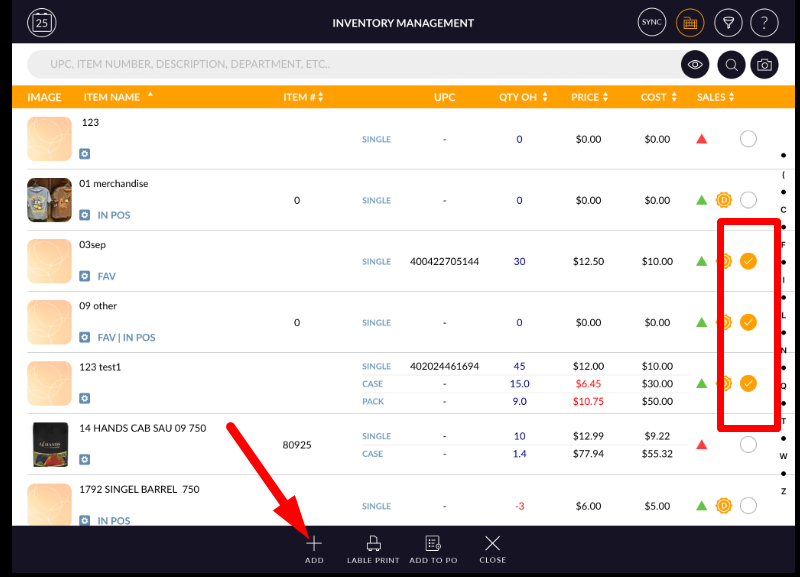Click the camera scan icon

(764, 65)
